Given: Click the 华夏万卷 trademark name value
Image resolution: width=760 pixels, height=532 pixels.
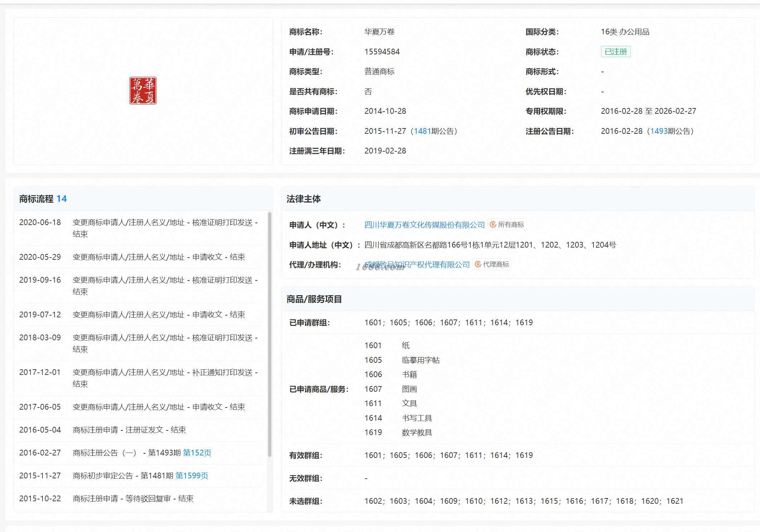Looking at the screenshot, I should coord(379,32).
